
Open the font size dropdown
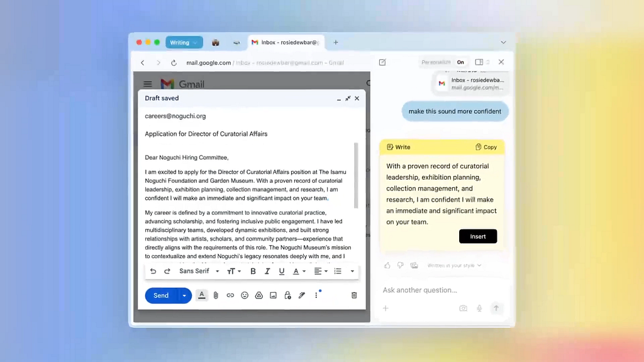pos(234,271)
